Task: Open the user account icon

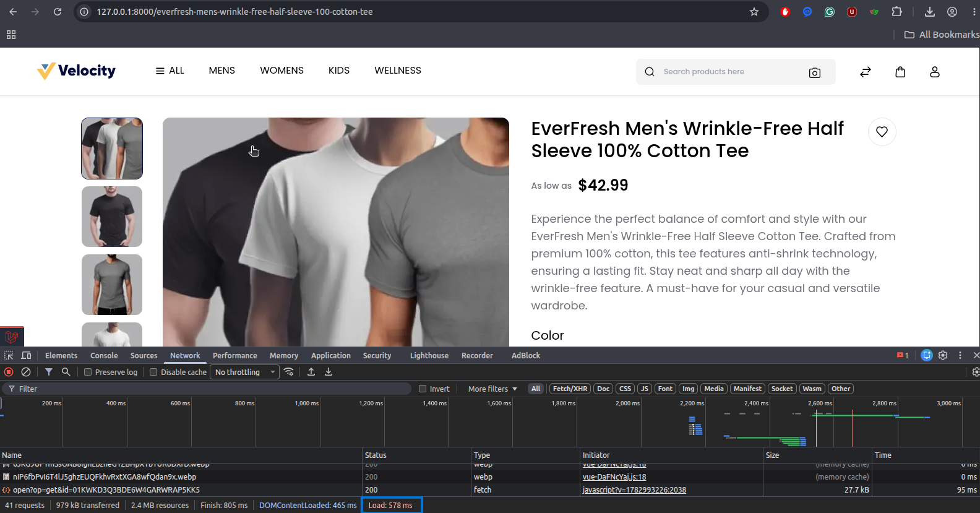Action: click(935, 72)
